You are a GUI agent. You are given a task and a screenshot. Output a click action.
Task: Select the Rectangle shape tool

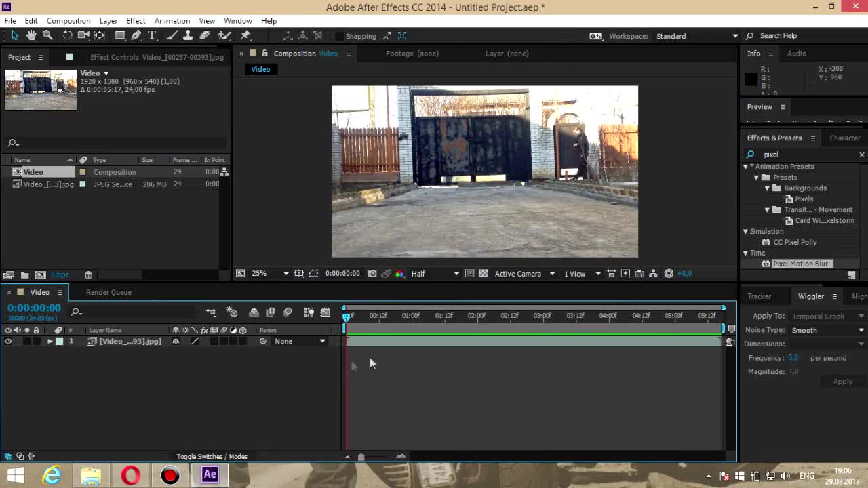coord(120,35)
